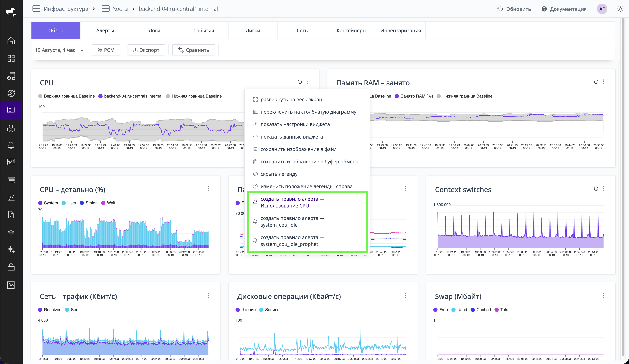629x364 pixels.
Task: Toggle the Received series in Сеть – трафик
Action: (x=50, y=310)
